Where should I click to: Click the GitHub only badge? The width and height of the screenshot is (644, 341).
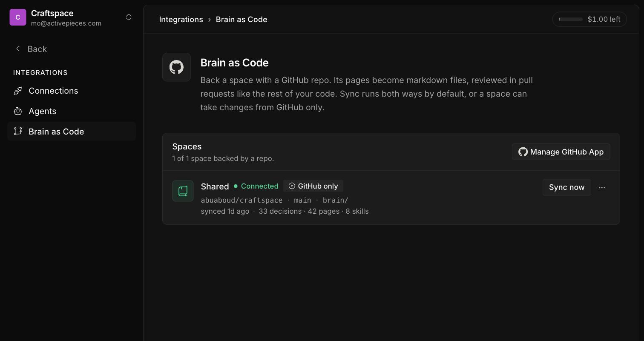coord(313,186)
